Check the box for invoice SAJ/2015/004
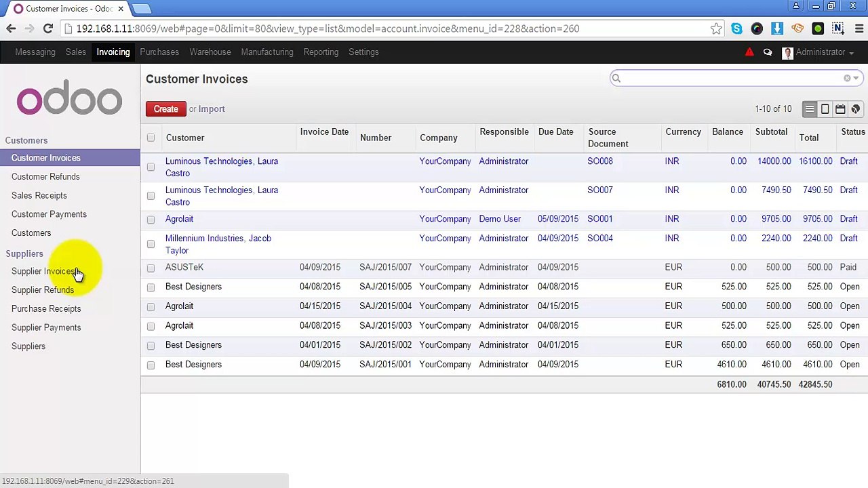868x488 pixels. pos(151,306)
